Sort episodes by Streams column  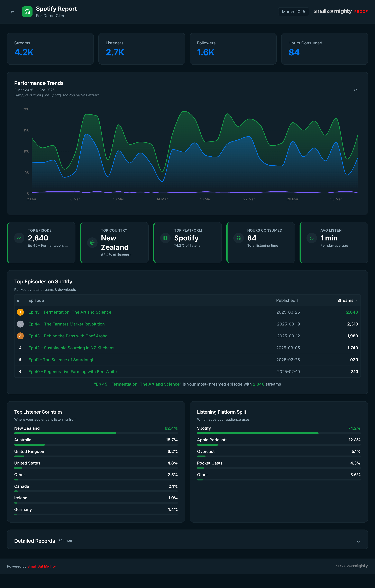coord(347,300)
